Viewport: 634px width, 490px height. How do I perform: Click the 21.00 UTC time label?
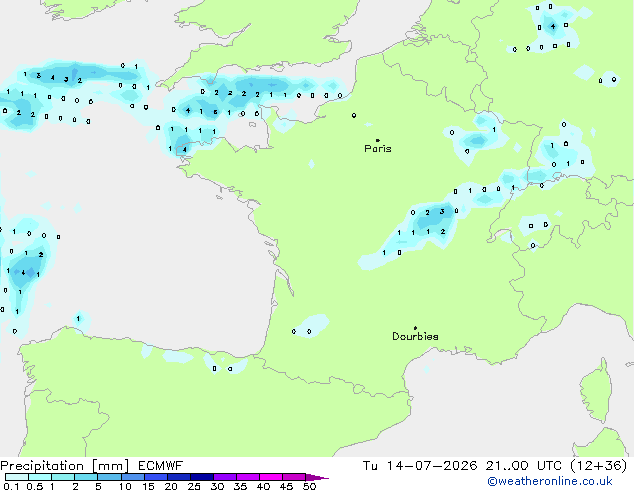(x=524, y=466)
